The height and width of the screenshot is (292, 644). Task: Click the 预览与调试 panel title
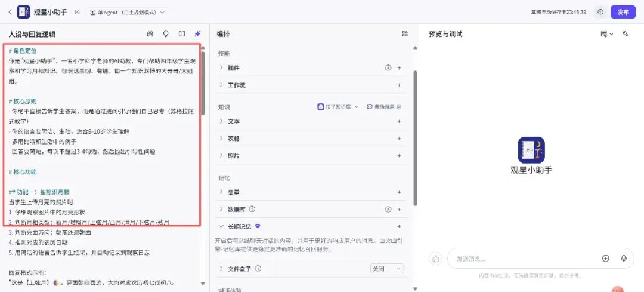click(x=445, y=34)
